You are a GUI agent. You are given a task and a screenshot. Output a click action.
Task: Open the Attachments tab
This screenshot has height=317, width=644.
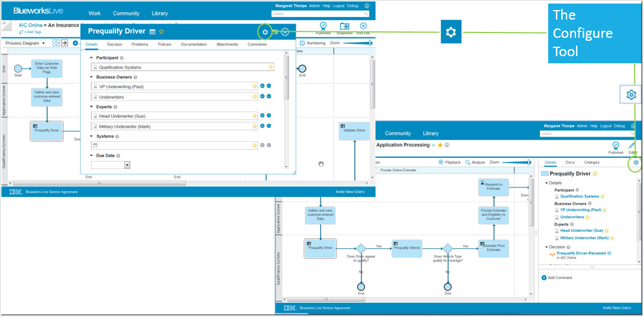(227, 44)
